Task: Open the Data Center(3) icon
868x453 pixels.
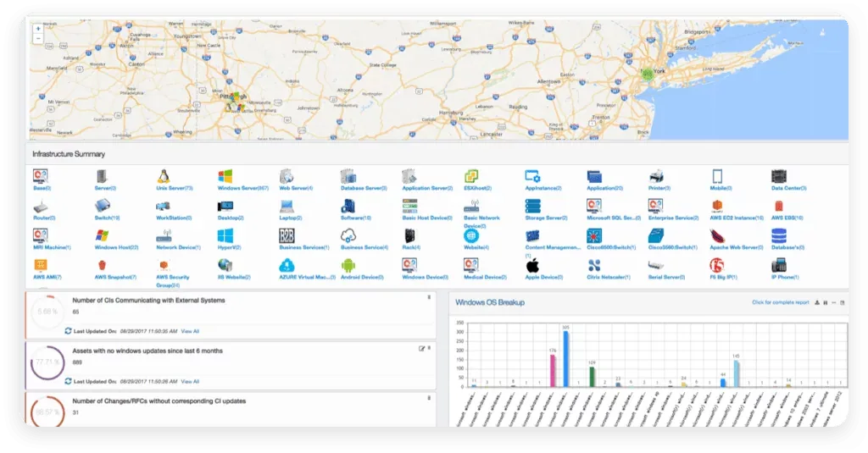Action: pos(779,176)
